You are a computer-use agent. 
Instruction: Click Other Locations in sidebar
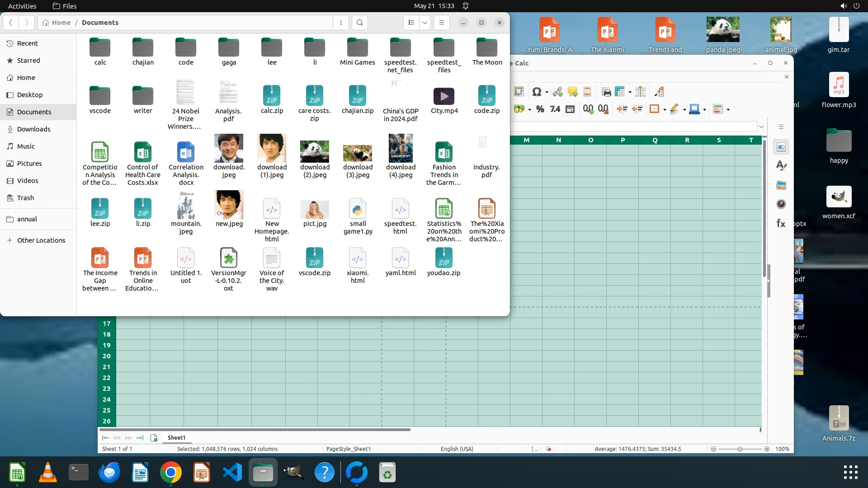(x=41, y=240)
